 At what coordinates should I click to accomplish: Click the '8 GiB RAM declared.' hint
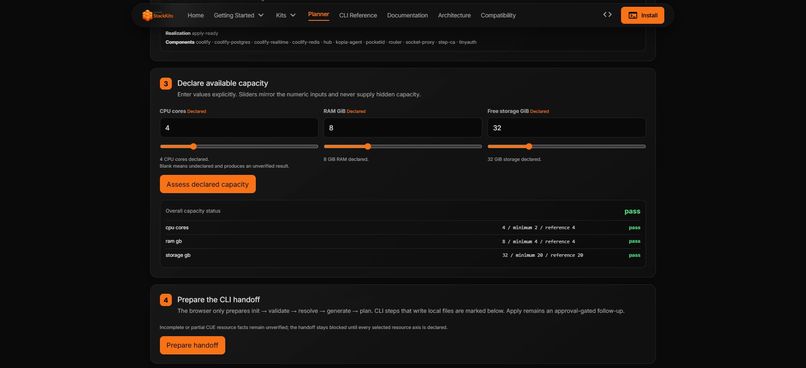pos(346,159)
